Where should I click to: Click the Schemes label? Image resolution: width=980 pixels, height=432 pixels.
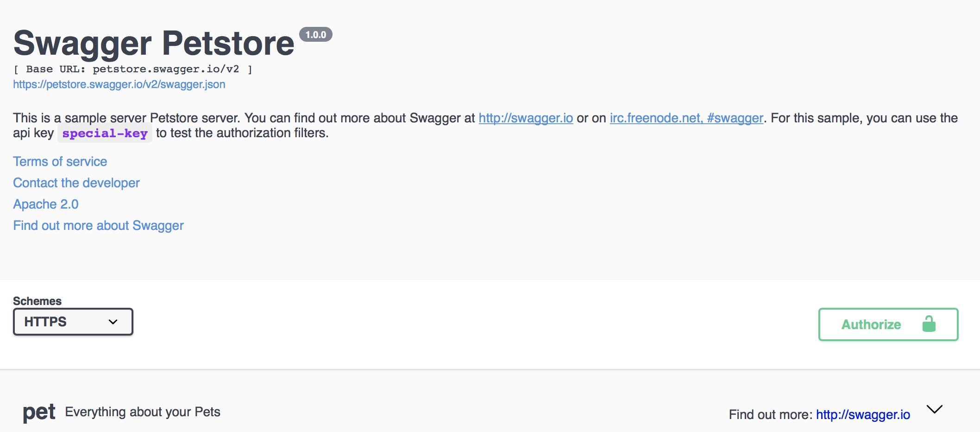tap(37, 301)
